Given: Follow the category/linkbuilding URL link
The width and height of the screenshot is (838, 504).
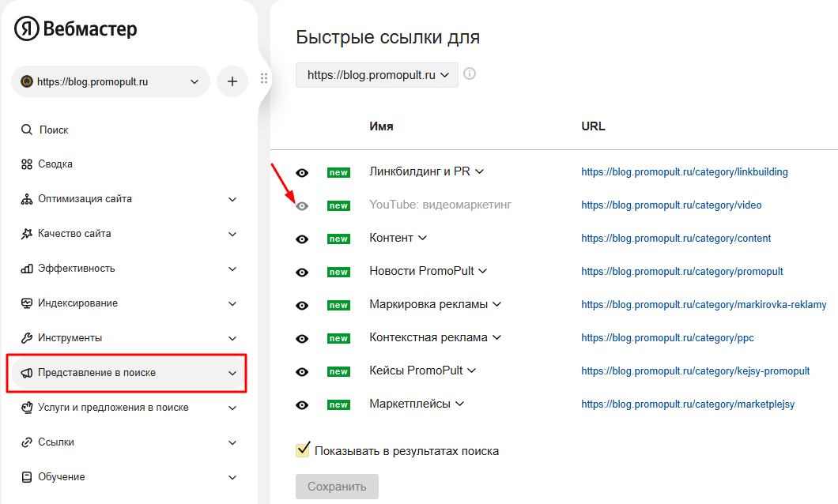Looking at the screenshot, I should (685, 171).
